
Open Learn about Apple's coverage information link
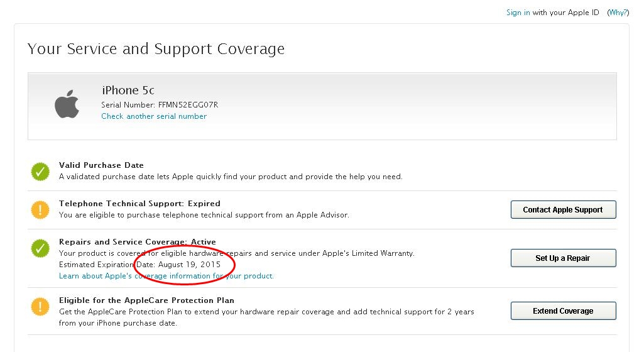point(166,276)
